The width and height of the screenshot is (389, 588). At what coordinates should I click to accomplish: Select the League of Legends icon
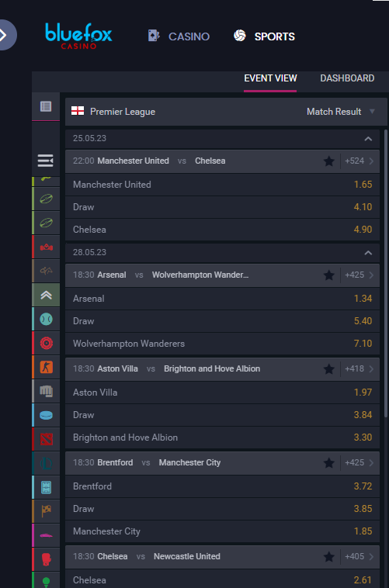[x=46, y=463]
